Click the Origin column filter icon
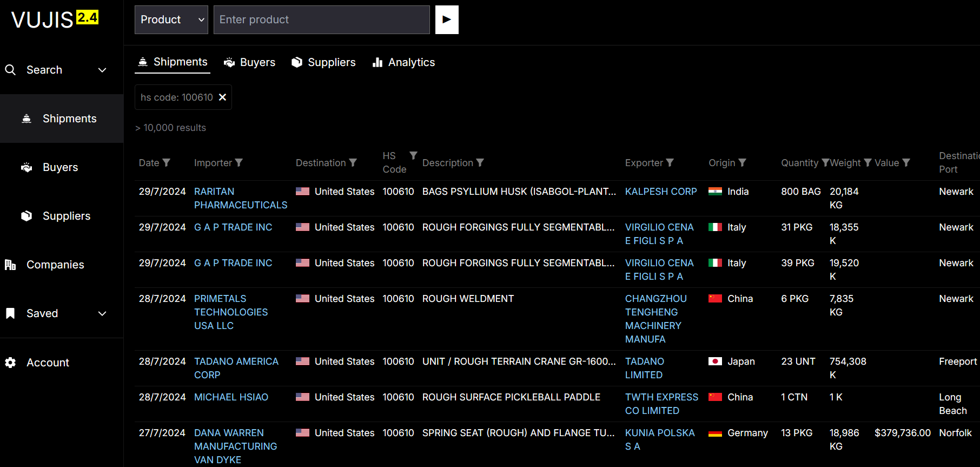 (x=743, y=163)
